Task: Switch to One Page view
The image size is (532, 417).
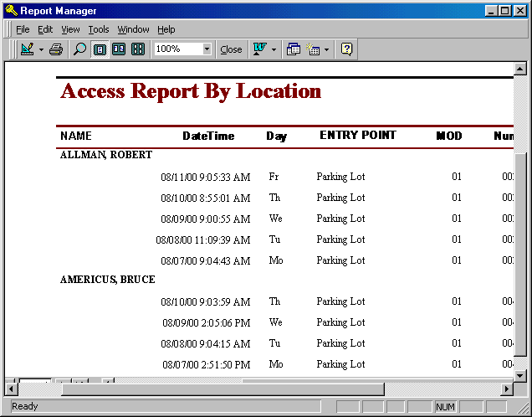Action: click(100, 49)
